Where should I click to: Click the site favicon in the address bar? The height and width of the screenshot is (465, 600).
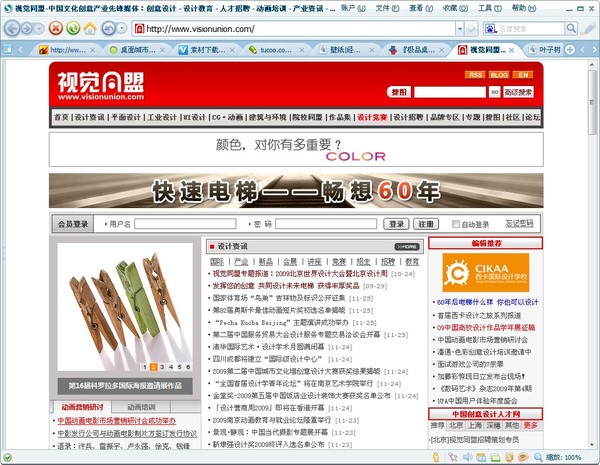point(139,28)
